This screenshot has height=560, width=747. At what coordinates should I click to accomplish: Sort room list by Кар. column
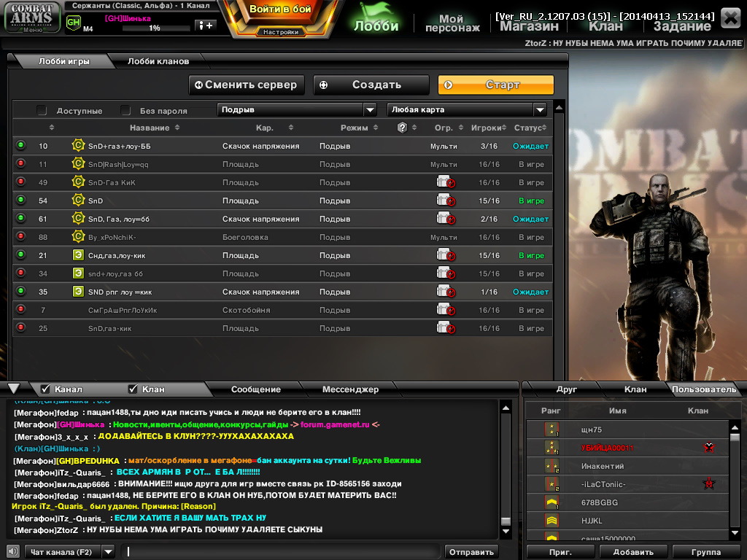tap(274, 128)
